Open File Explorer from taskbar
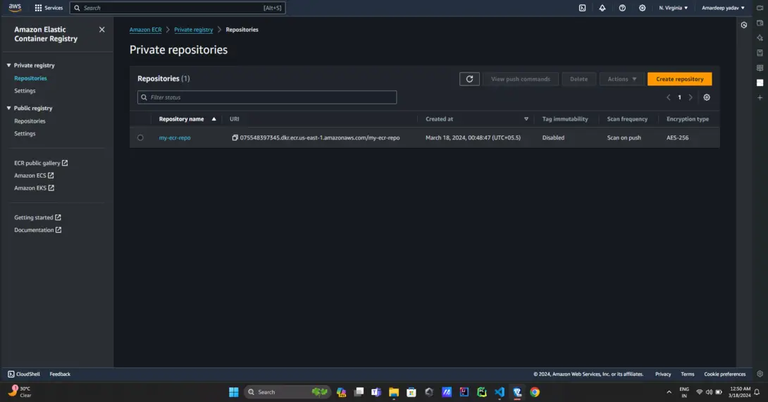768x402 pixels. 394,392
